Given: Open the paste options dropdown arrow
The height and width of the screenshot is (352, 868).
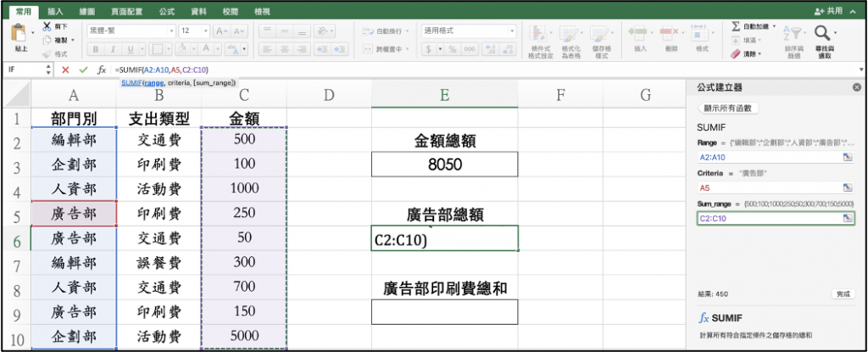Looking at the screenshot, I should (33, 33).
